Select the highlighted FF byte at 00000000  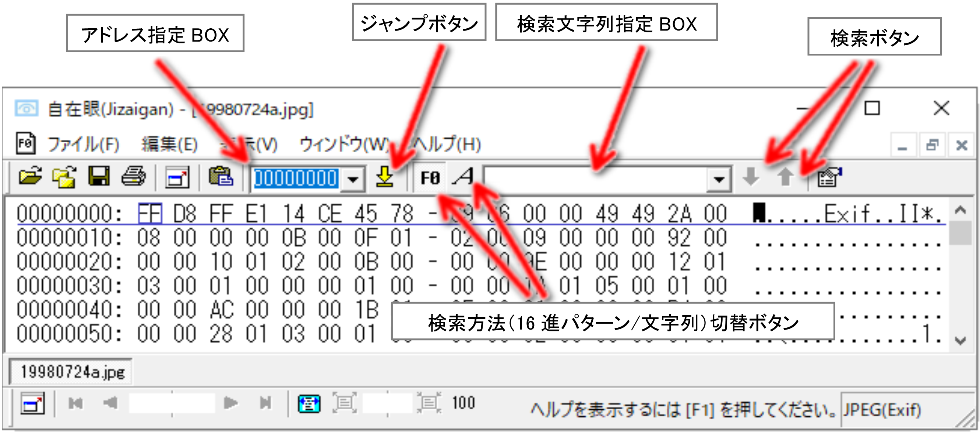coord(150,214)
